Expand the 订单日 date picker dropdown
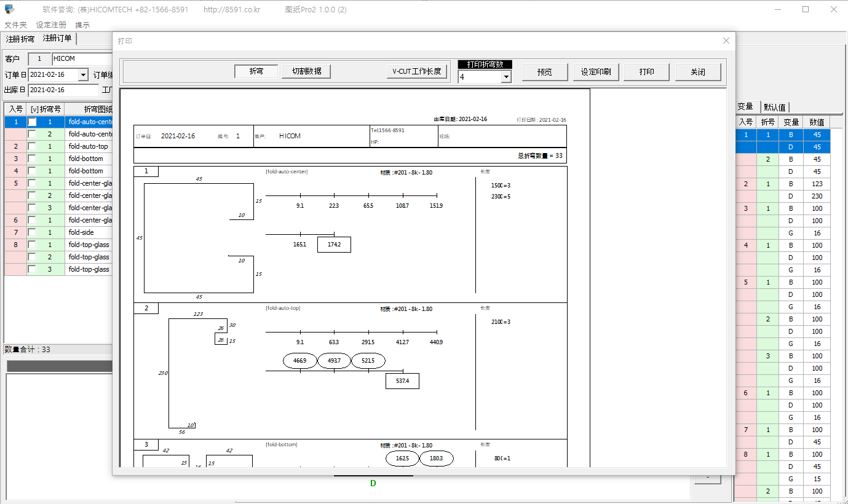 coord(83,74)
